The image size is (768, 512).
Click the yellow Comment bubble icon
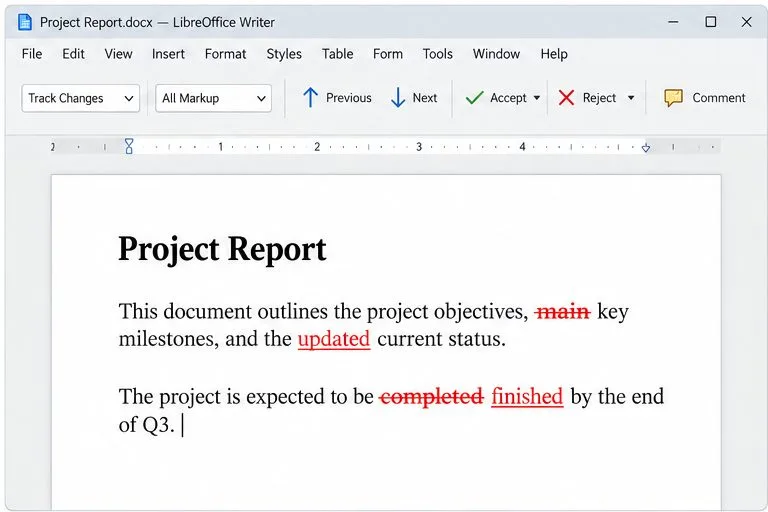click(673, 98)
